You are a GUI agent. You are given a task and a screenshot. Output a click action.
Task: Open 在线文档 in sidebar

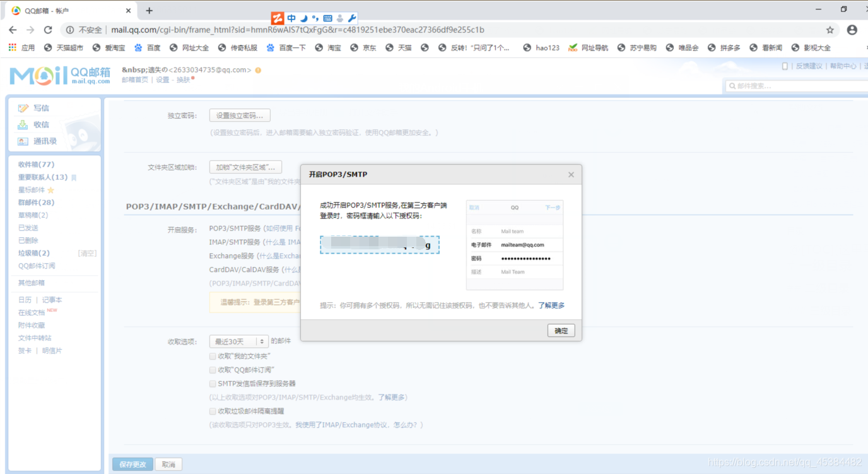point(32,312)
